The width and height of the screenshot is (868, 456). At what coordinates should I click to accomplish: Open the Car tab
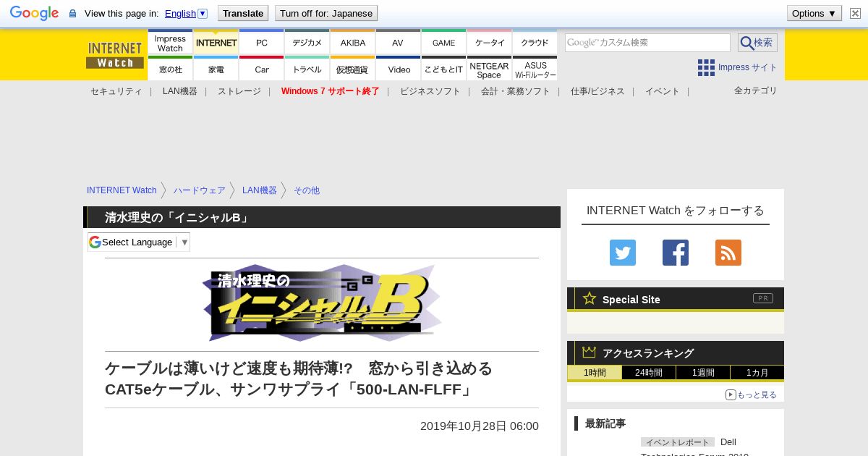(262, 69)
